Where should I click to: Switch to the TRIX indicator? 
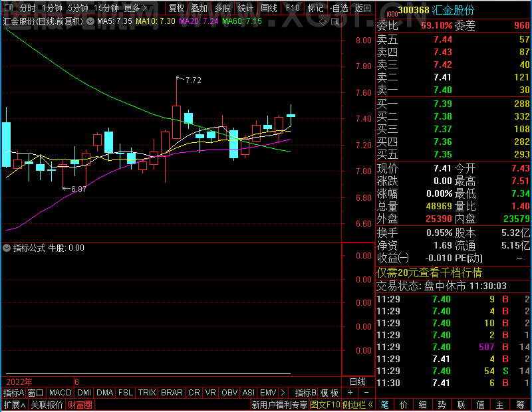[147, 393]
